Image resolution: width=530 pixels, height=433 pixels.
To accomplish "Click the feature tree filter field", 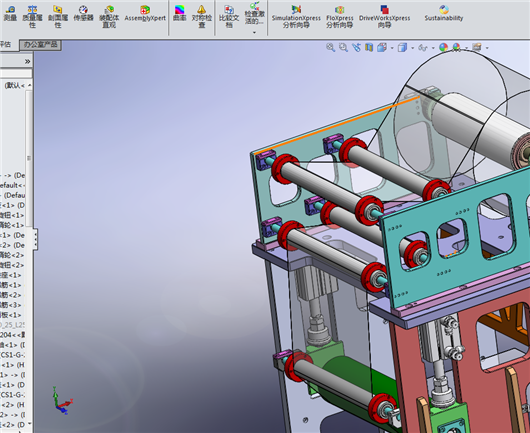I will click(16, 73).
